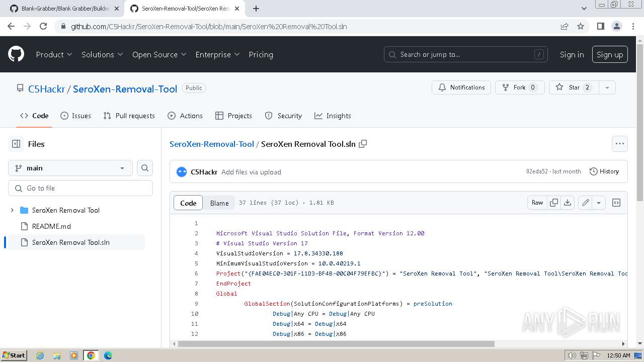The width and height of the screenshot is (644, 362).
Task: Click Notifications button
Action: pos(461,87)
